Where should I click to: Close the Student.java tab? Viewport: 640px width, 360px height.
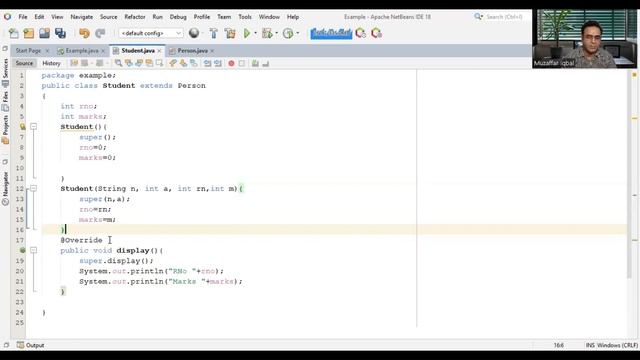(x=159, y=51)
